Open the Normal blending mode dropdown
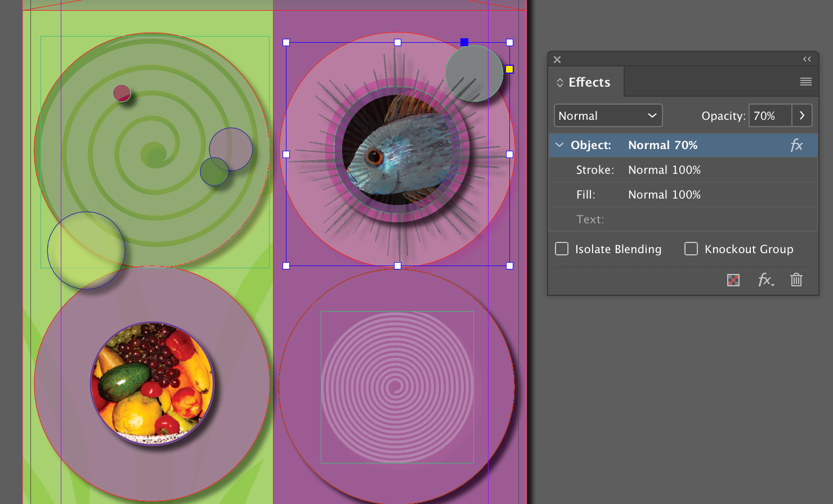Image resolution: width=833 pixels, height=504 pixels. tap(608, 115)
